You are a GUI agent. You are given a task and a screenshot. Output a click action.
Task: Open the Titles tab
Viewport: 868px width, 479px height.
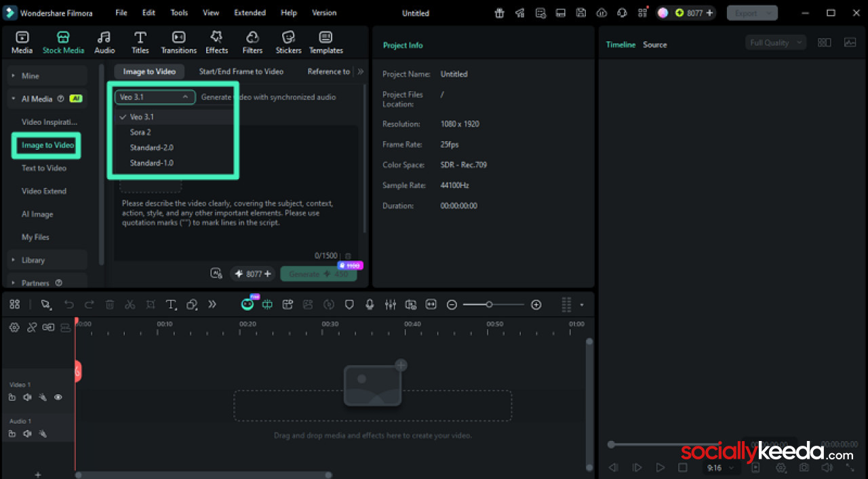(x=140, y=42)
